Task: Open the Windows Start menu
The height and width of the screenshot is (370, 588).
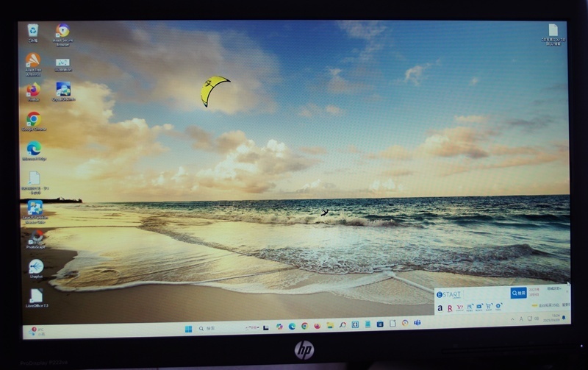Action: [188, 327]
